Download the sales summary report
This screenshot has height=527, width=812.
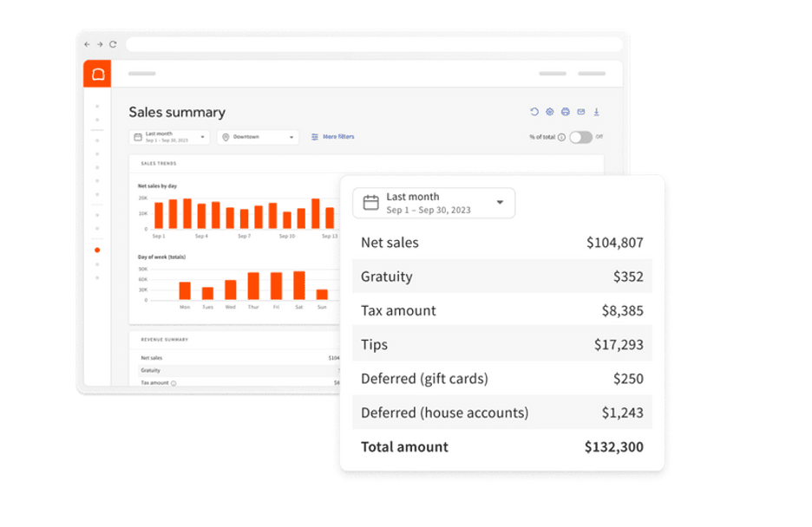click(x=597, y=112)
